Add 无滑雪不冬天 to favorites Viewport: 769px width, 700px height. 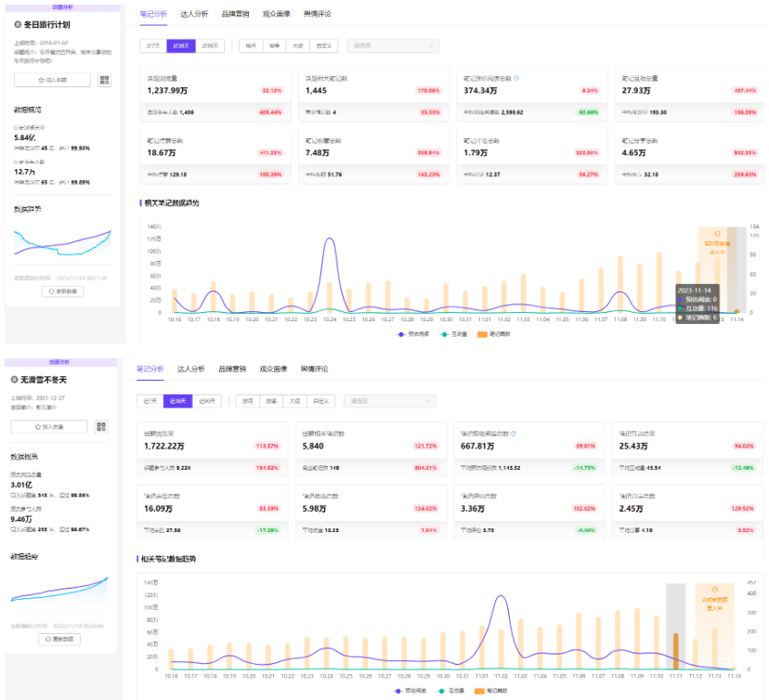tap(49, 426)
